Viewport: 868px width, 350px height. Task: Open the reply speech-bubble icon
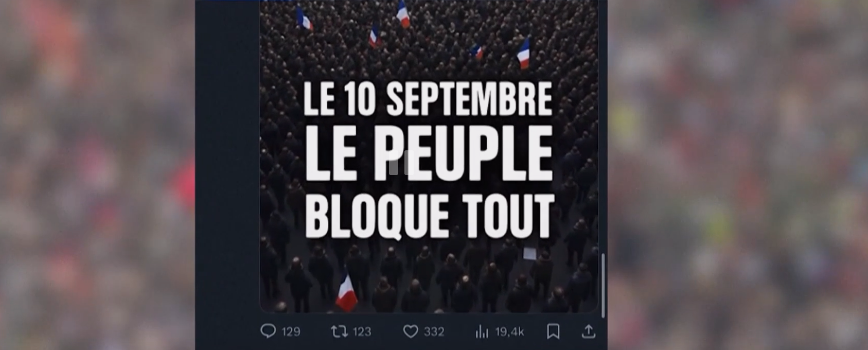coord(268,331)
